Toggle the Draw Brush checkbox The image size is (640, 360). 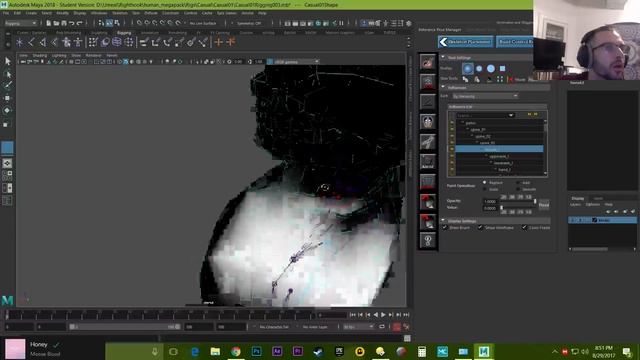[445, 227]
